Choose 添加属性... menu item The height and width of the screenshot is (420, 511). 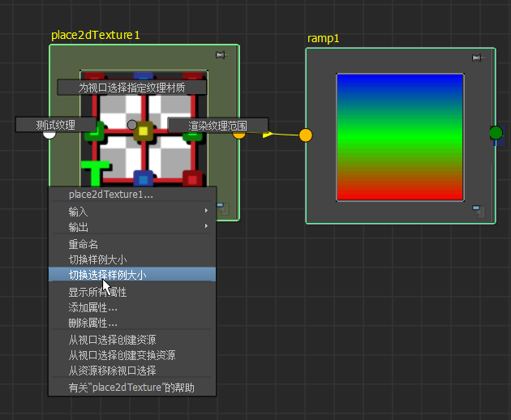pos(132,307)
